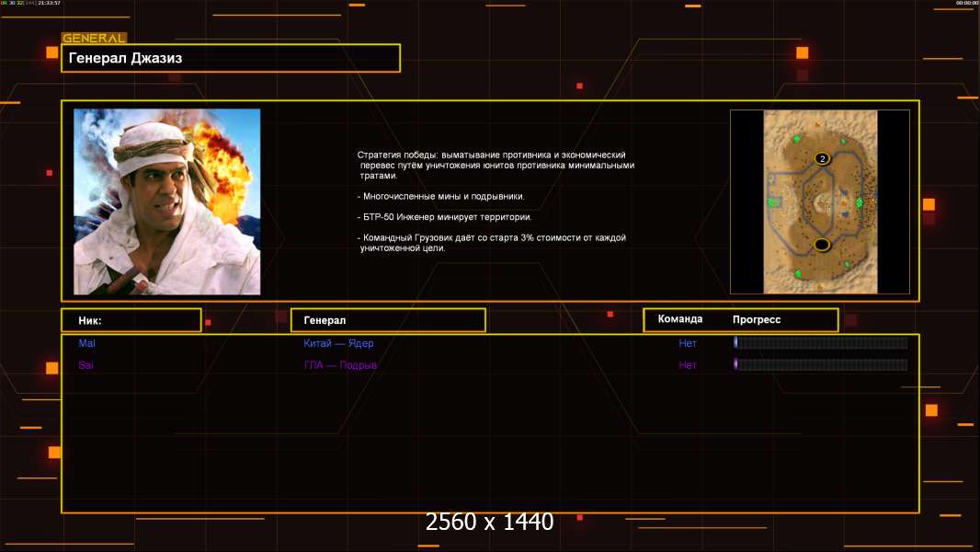Click the 'Генерал' column header

click(388, 320)
